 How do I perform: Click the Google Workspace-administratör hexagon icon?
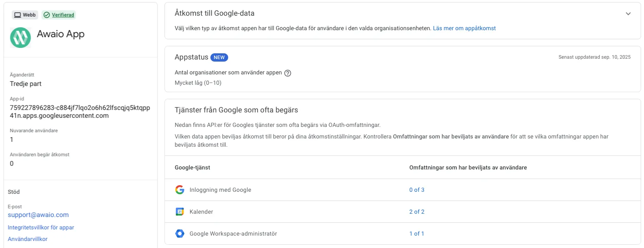click(179, 234)
